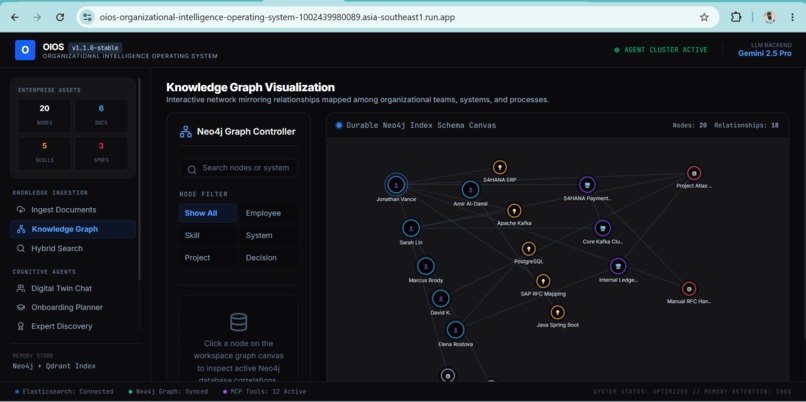Image resolution: width=806 pixels, height=402 pixels.
Task: View site information icon in address bar
Action: point(87,17)
